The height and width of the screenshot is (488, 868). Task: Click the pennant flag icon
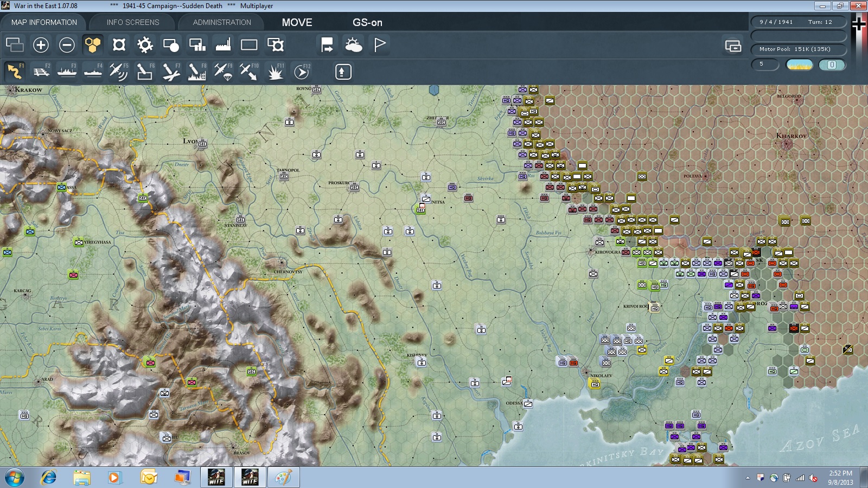[380, 44]
